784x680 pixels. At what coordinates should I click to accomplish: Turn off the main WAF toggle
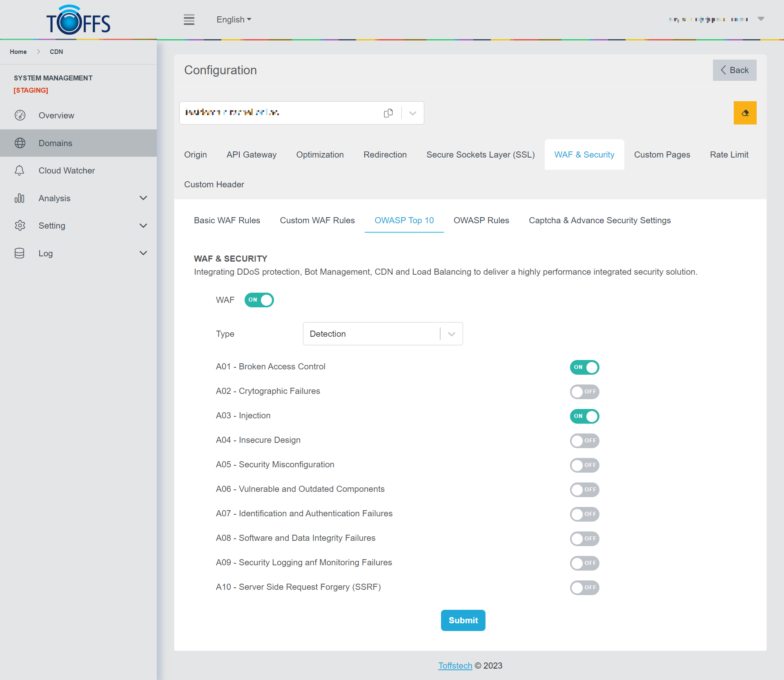click(x=259, y=300)
